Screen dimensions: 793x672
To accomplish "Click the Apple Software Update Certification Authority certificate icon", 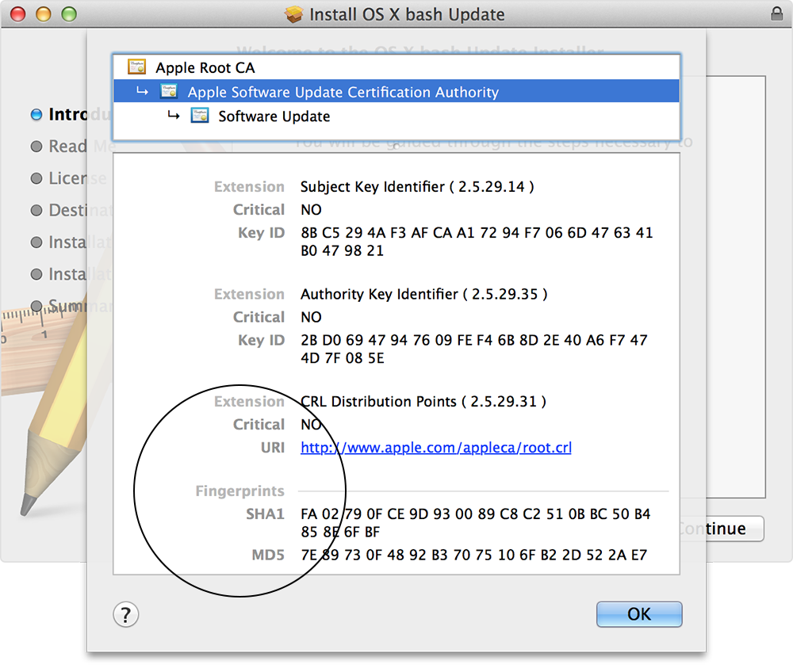I will (168, 91).
